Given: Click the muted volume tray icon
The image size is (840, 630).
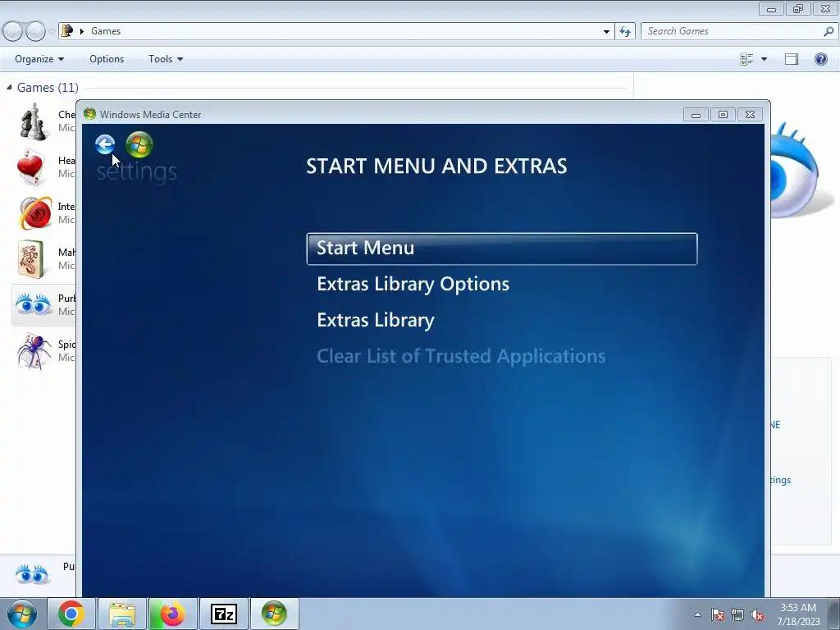Looking at the screenshot, I should (x=757, y=614).
